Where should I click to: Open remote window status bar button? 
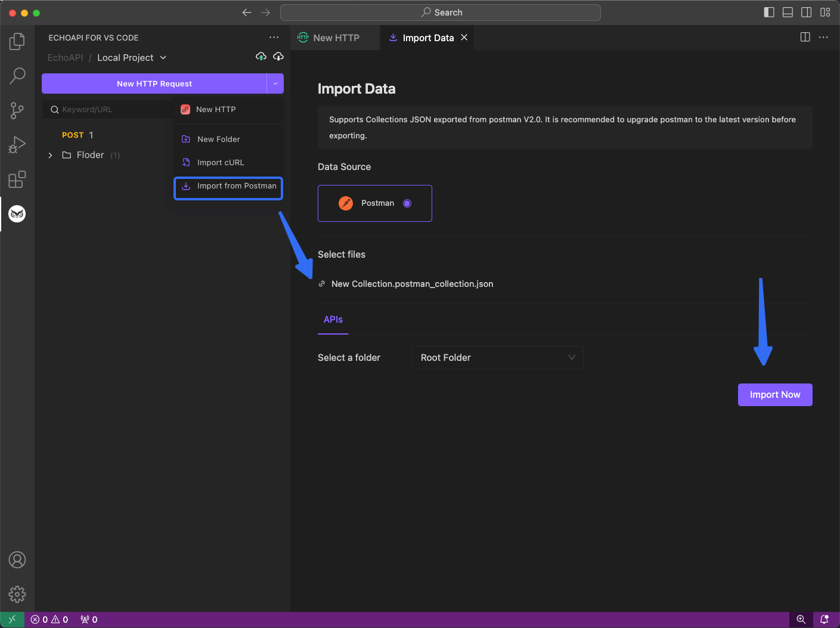tap(13, 620)
